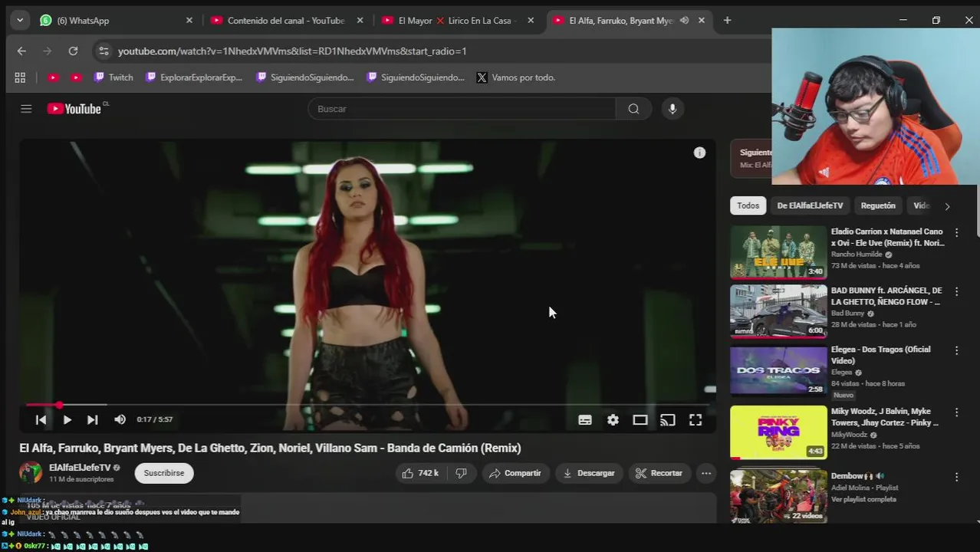980x552 pixels.
Task: Open first YouTube bookmark icon
Action: coord(53,77)
